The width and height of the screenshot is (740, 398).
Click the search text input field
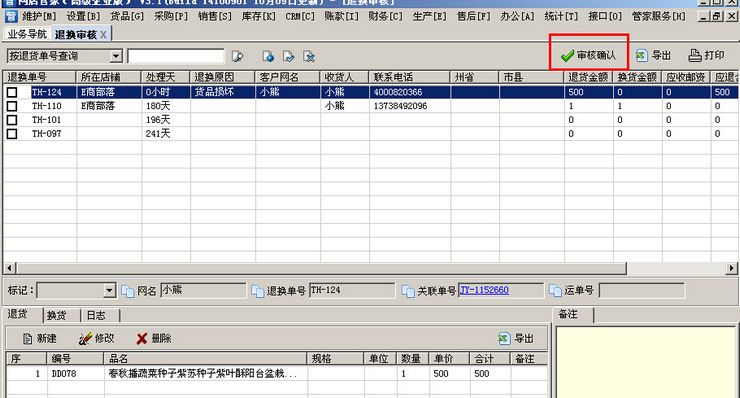click(x=176, y=56)
